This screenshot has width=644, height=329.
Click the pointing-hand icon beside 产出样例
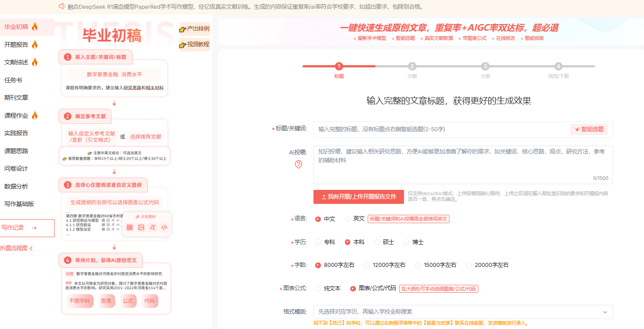tap(183, 29)
